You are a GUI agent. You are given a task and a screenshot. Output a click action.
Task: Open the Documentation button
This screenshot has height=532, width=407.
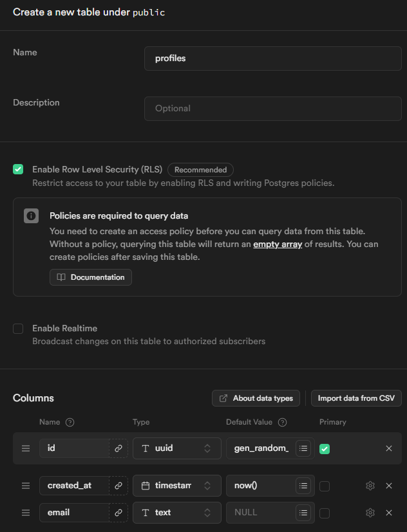click(91, 277)
